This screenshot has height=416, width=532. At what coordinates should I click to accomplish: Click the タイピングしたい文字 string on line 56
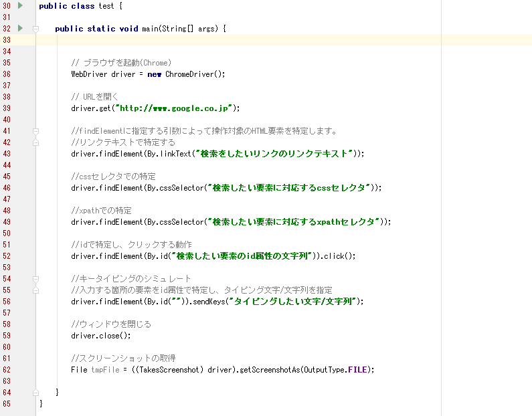click(293, 302)
